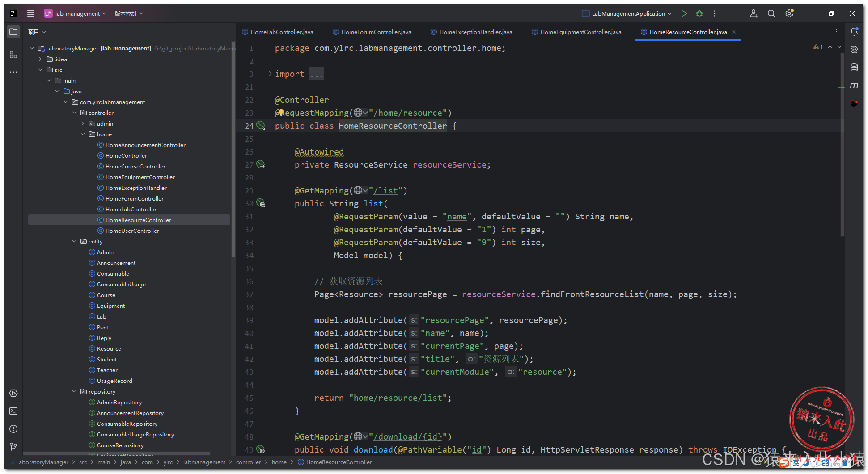Viewport: 868px width, 474px height.
Task: Expand the folded import block
Action: coord(270,74)
